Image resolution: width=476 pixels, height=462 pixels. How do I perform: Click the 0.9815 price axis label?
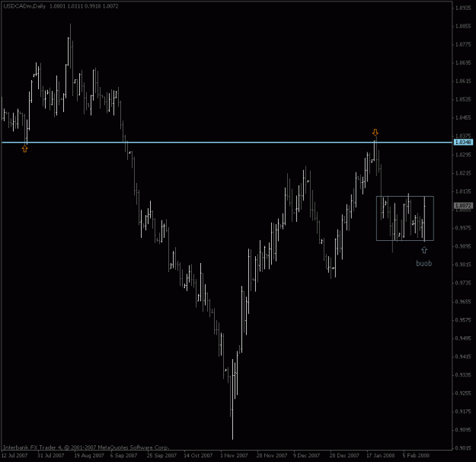tap(463, 265)
